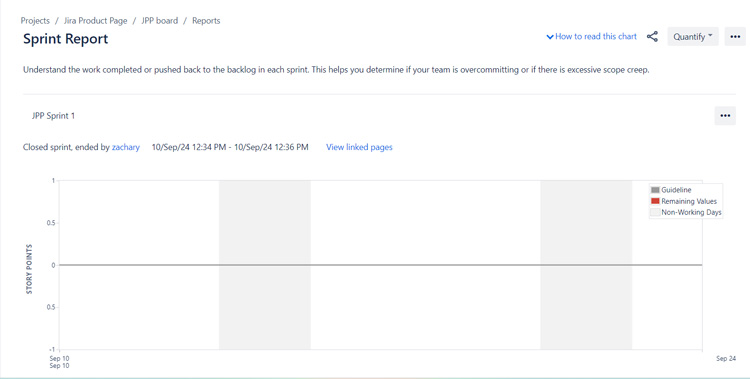Click the Remaining Values red swatch

pyautogui.click(x=655, y=201)
